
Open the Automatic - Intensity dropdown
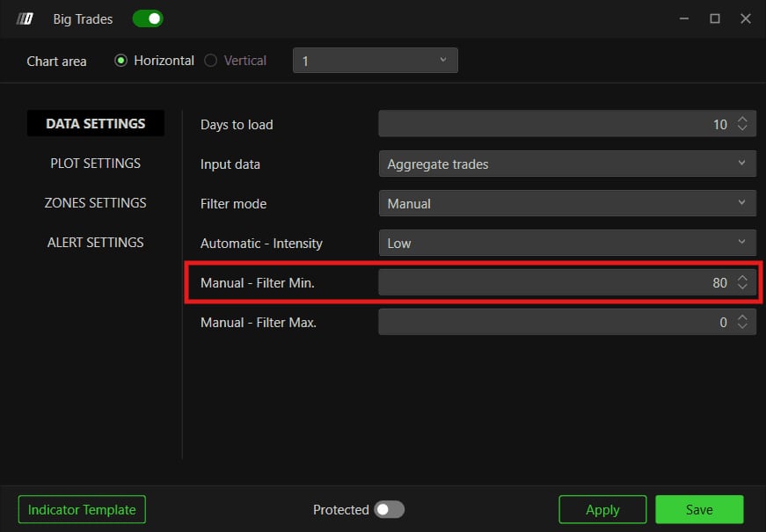click(x=567, y=243)
